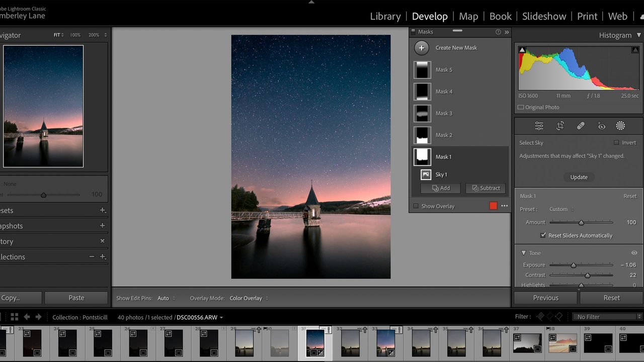
Task: Remove collection with minus icon
Action: click(x=92, y=256)
